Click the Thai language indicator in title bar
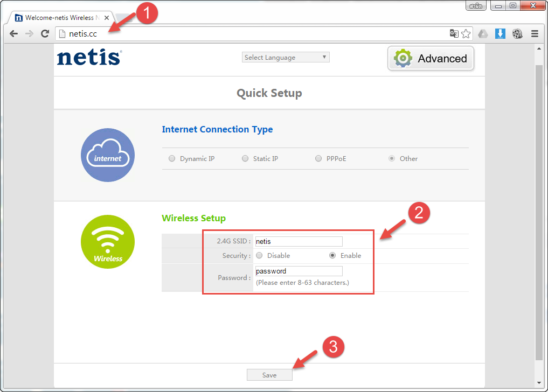The image size is (548, 392). (x=476, y=5)
